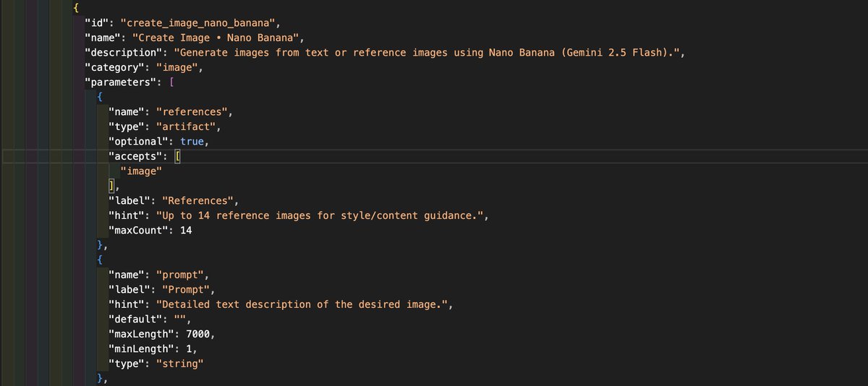The image size is (868, 386).
Task: Click the "artifact" type value
Action: click(186, 126)
